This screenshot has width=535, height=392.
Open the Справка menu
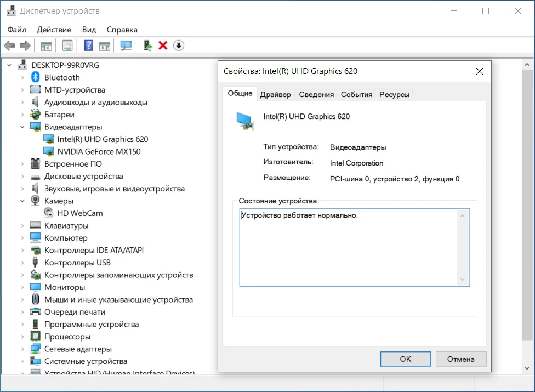point(122,30)
